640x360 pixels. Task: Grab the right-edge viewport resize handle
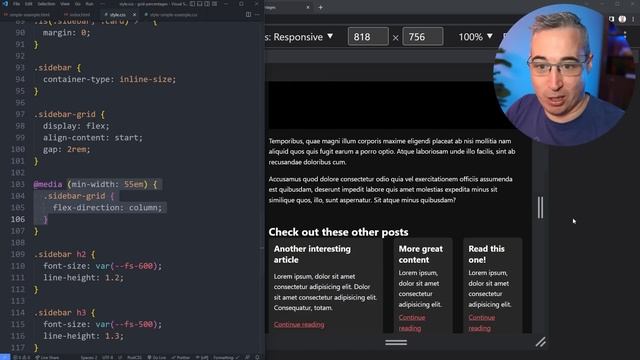540,207
